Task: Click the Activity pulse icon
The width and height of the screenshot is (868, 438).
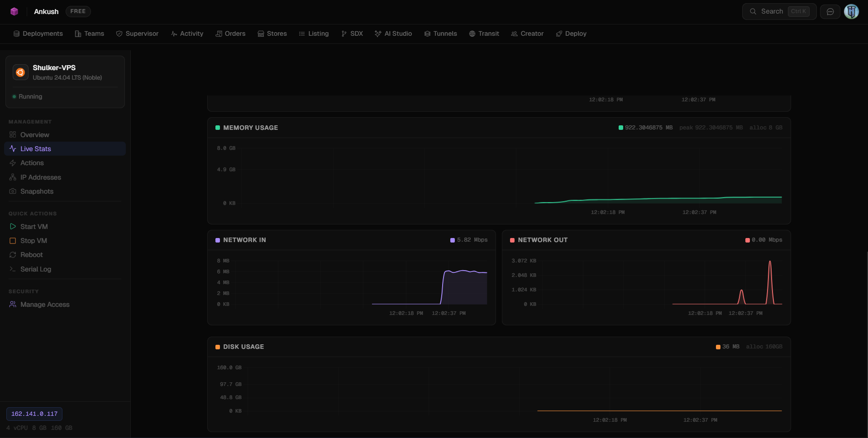Action: point(174,34)
